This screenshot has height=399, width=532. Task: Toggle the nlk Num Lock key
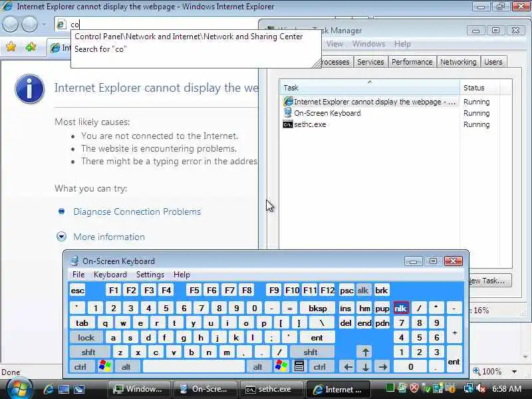click(401, 309)
